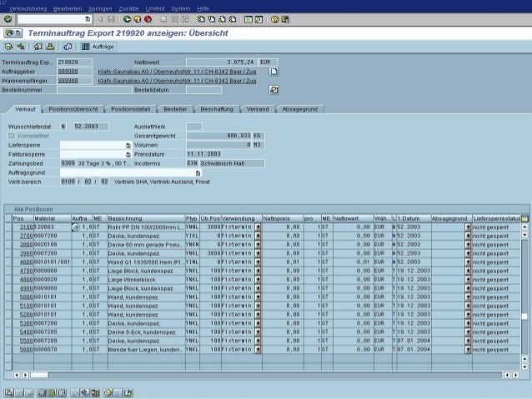Click the yellow Exit icon in toolbar
The image size is (532, 399).
pos(136,17)
